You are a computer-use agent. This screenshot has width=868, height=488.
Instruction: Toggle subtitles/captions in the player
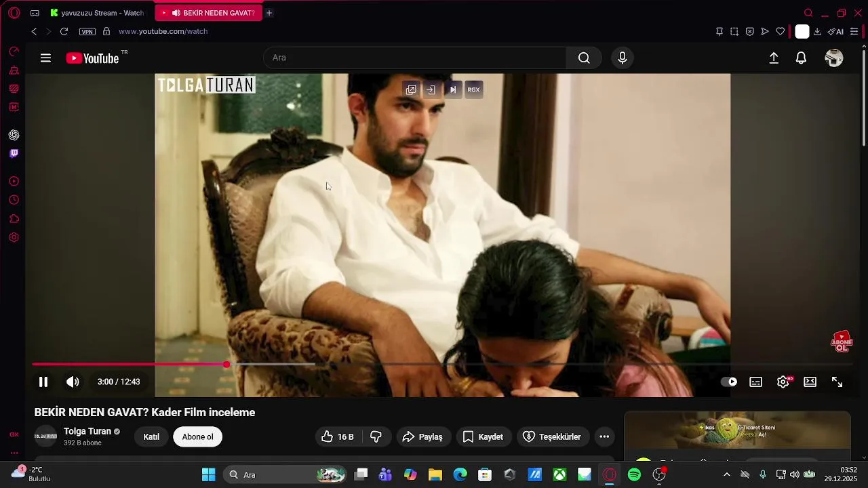point(755,382)
